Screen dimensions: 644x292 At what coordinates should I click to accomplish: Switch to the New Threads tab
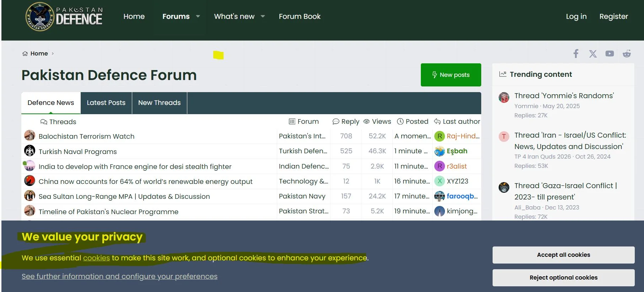pyautogui.click(x=159, y=103)
